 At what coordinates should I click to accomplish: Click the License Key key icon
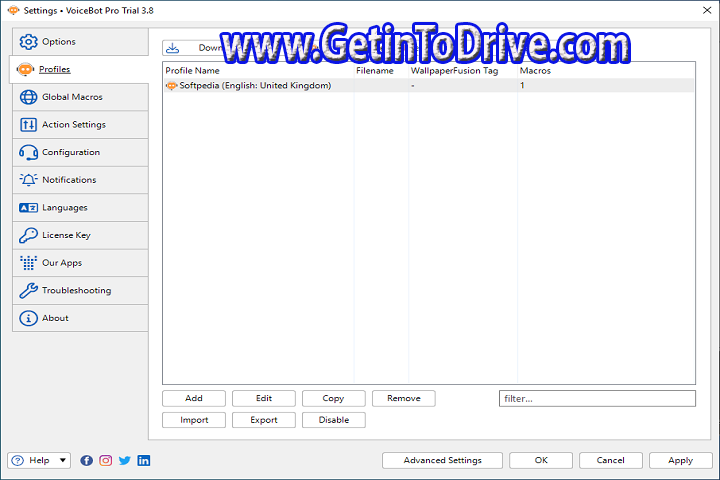point(28,235)
